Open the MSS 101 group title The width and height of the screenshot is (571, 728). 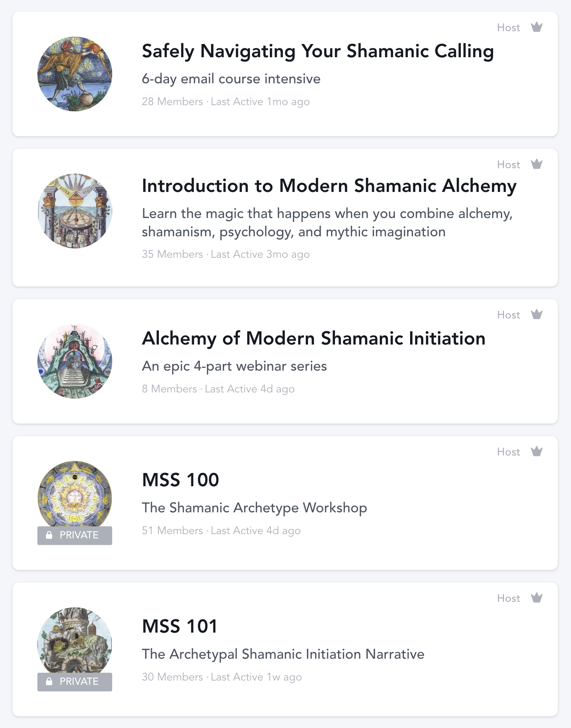point(180,626)
